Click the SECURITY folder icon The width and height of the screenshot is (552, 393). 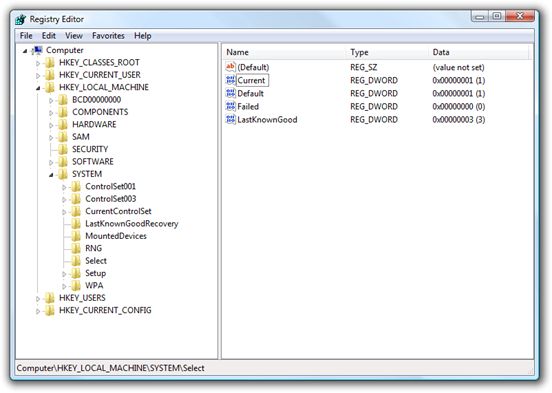coord(63,149)
